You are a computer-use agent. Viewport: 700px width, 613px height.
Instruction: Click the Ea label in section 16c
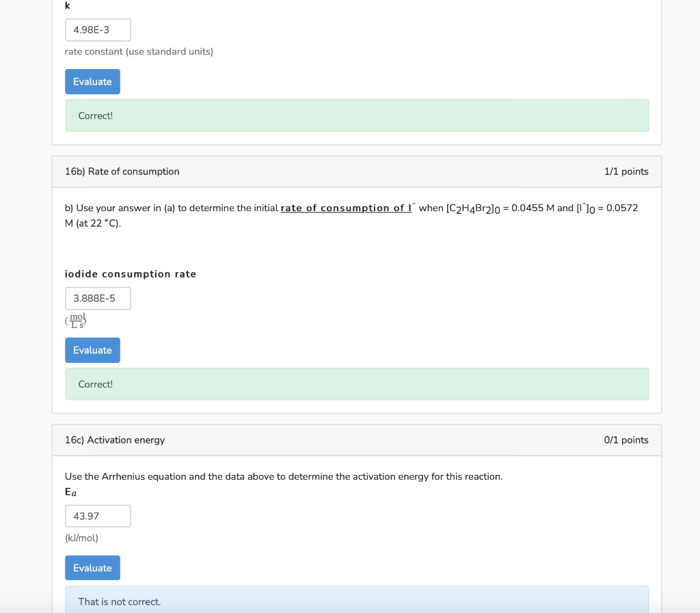point(69,491)
